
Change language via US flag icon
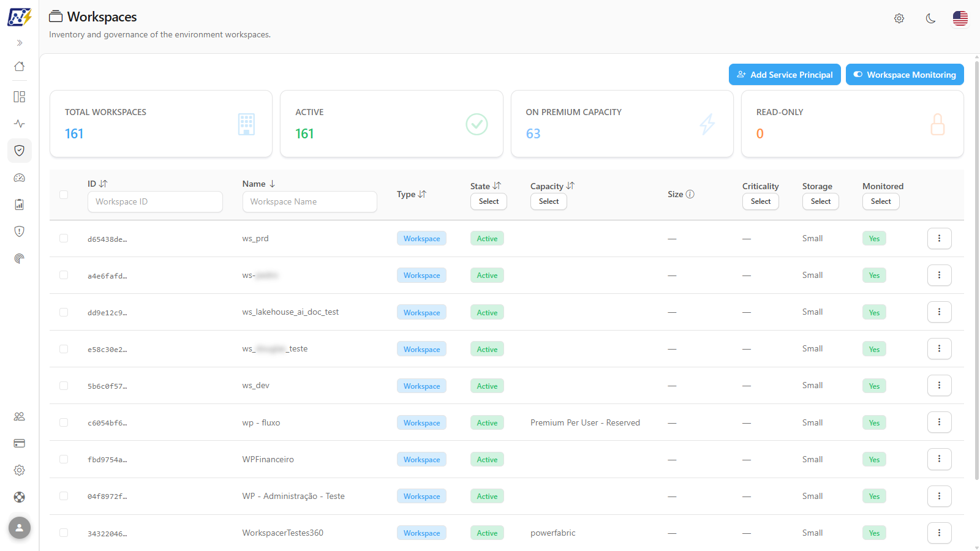point(960,18)
